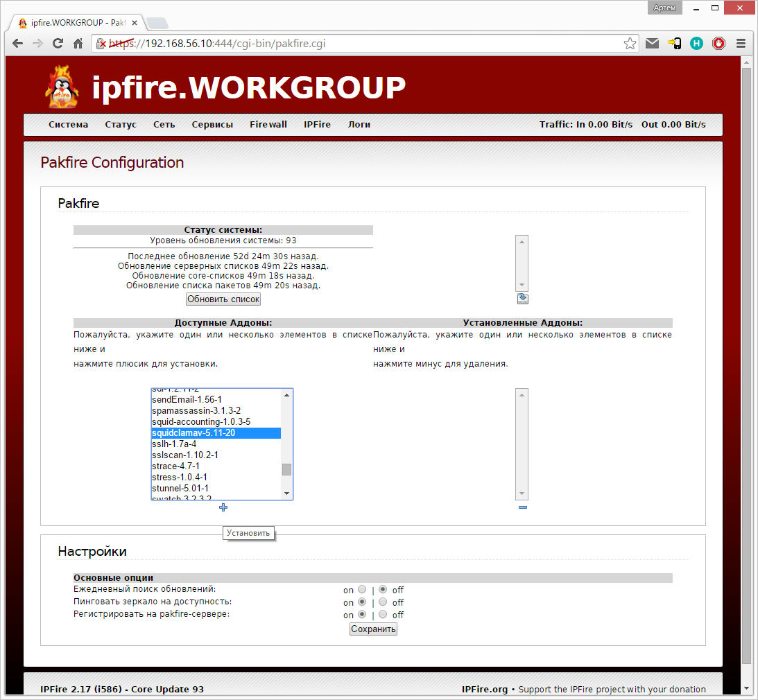Click the refresh log icon below status box

(523, 299)
